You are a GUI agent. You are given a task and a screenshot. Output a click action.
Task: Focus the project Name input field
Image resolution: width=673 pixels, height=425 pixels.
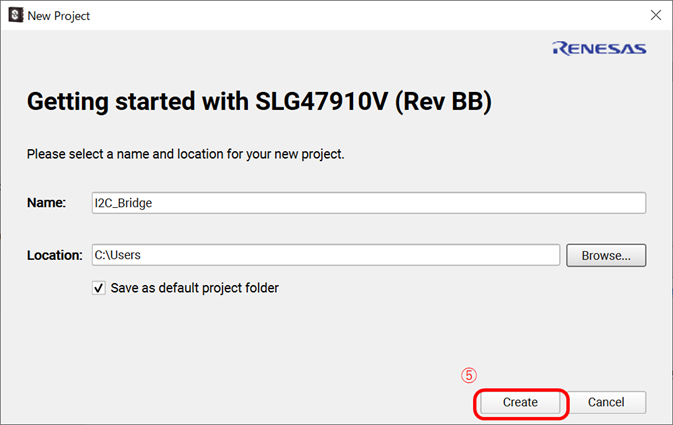point(367,202)
